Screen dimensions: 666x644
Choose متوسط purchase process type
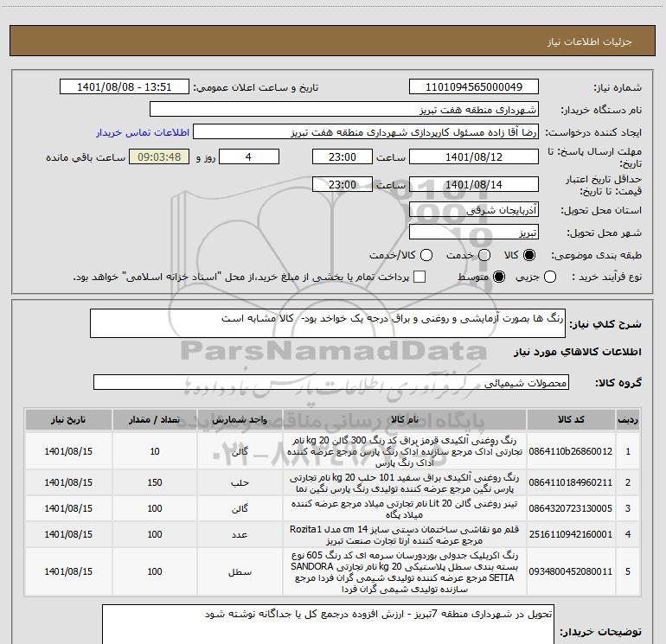[499, 277]
